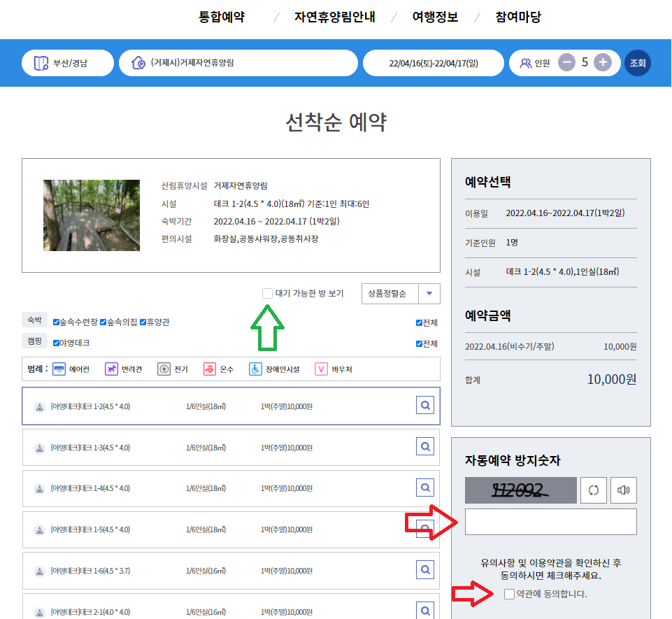Check 대기 가능한 방 보기 checkbox
This screenshot has height=619, width=672.
coord(267,293)
